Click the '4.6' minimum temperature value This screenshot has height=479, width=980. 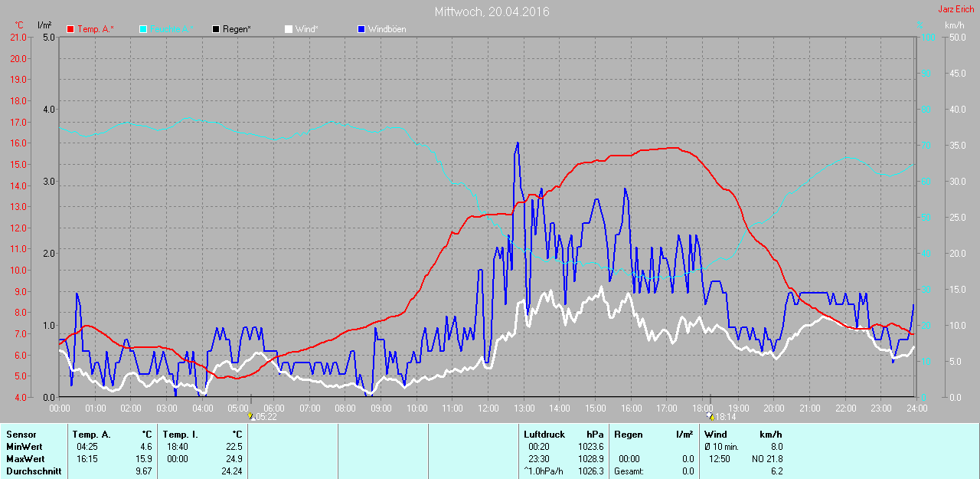(146, 447)
